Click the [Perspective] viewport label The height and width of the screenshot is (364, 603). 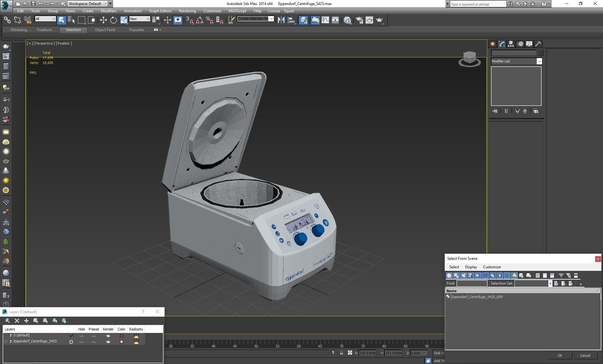point(44,43)
